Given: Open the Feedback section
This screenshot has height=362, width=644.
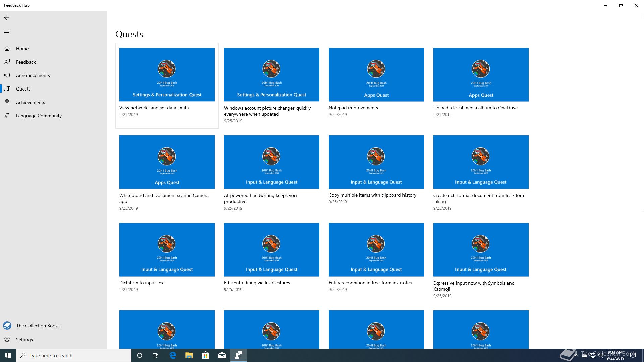Looking at the screenshot, I should (26, 62).
